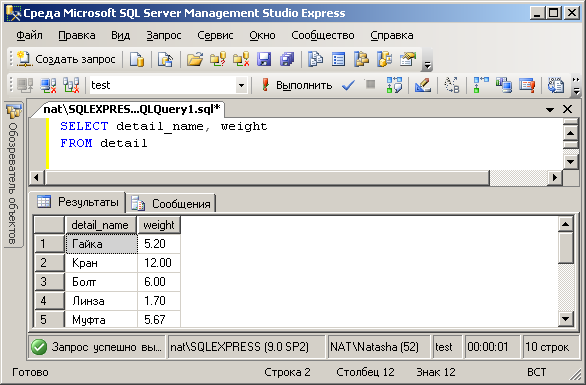Click results grid scrollbar up arrow
The height and width of the screenshot is (385, 586).
click(x=565, y=224)
